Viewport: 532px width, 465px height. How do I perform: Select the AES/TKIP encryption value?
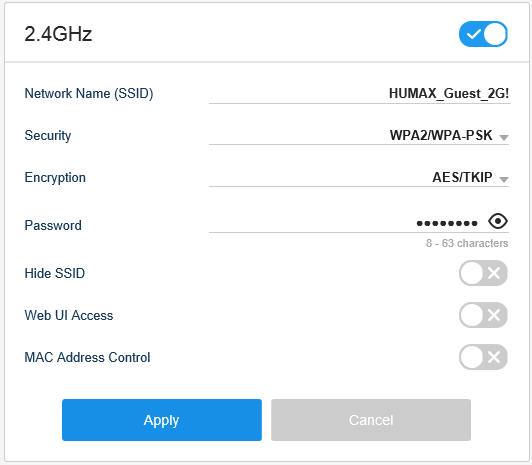[462, 177]
